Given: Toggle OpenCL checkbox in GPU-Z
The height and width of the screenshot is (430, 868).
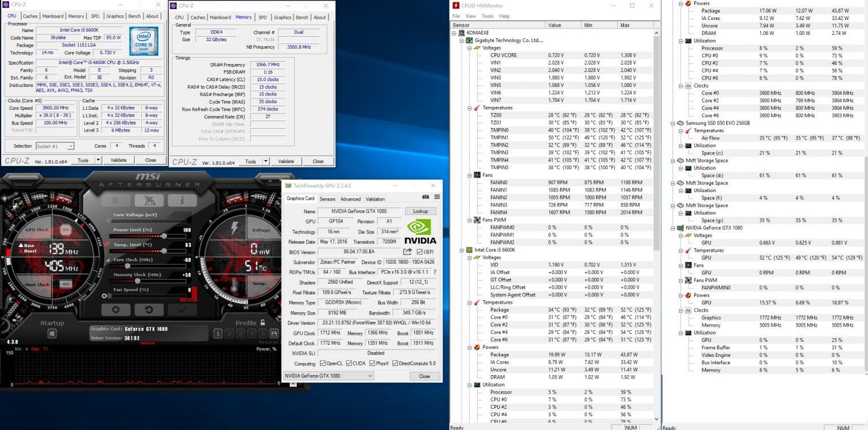Looking at the screenshot, I should tap(323, 364).
